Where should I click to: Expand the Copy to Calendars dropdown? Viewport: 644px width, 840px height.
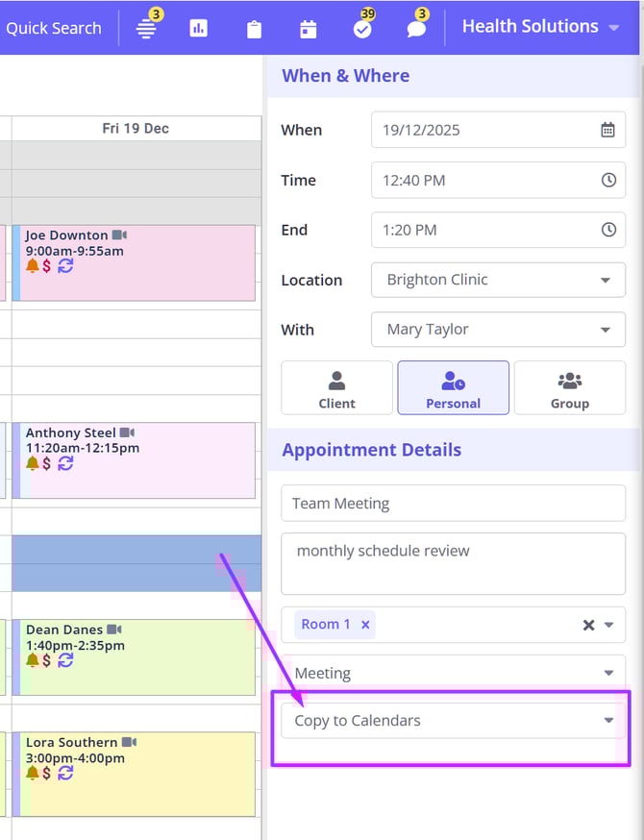453,721
